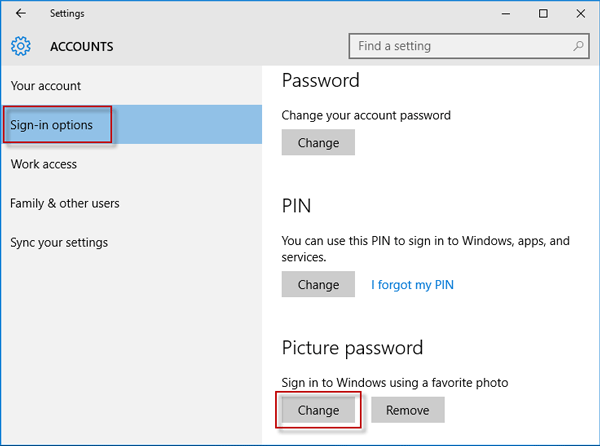Maximize the Settings window
Viewport: 600px width, 446px height.
click(543, 14)
